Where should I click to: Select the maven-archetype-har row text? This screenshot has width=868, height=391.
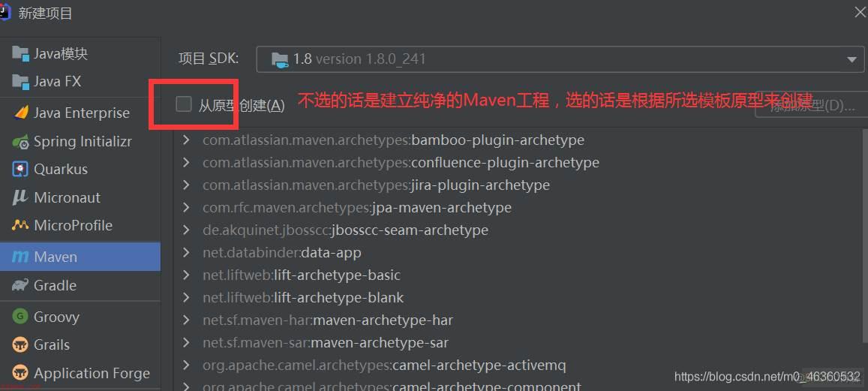(x=328, y=320)
